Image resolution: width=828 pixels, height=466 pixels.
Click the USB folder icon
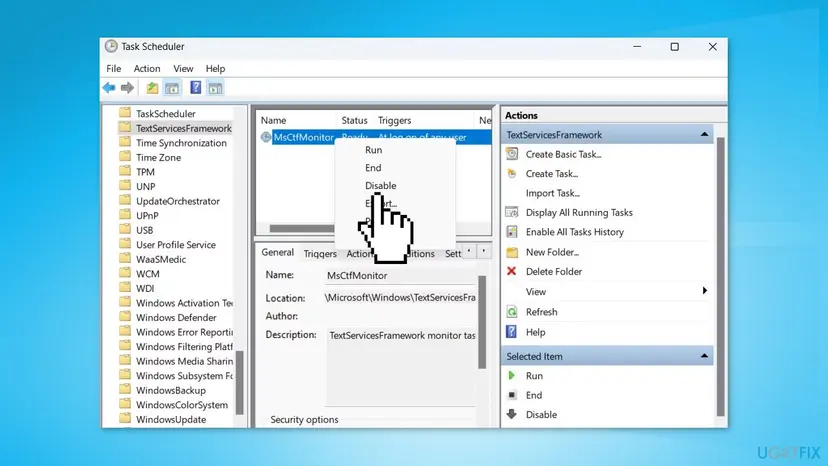[125, 230]
